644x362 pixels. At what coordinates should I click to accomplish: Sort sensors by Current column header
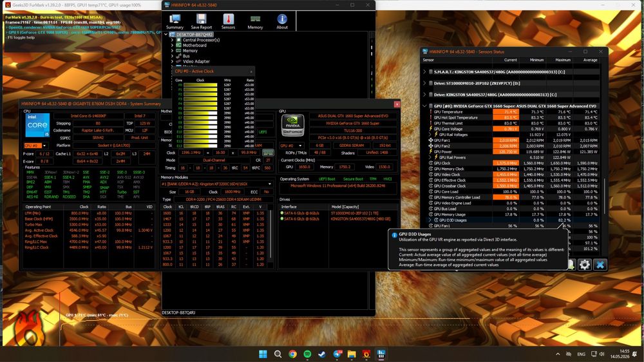point(510,60)
